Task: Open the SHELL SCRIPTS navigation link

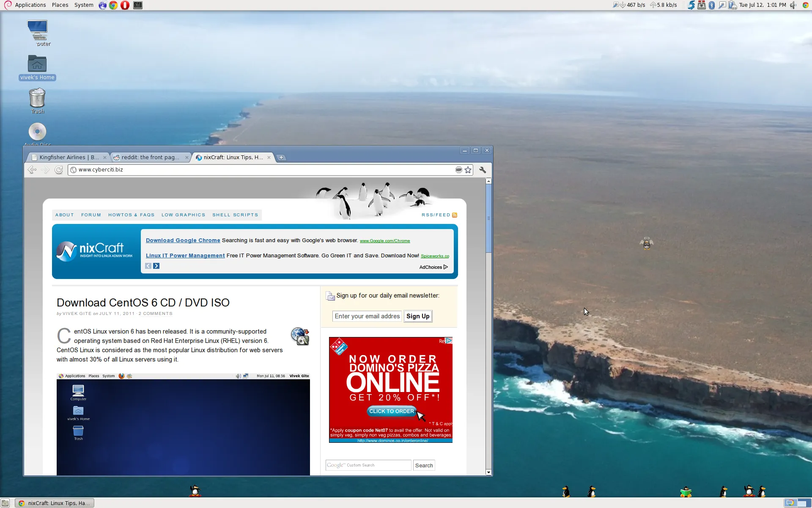Action: (235, 215)
